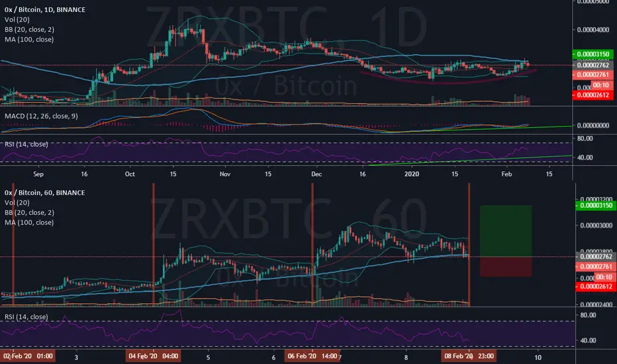Select the 04 Feb '20 04:00 time marker
Screen dimensions: 617x364
tap(154, 356)
